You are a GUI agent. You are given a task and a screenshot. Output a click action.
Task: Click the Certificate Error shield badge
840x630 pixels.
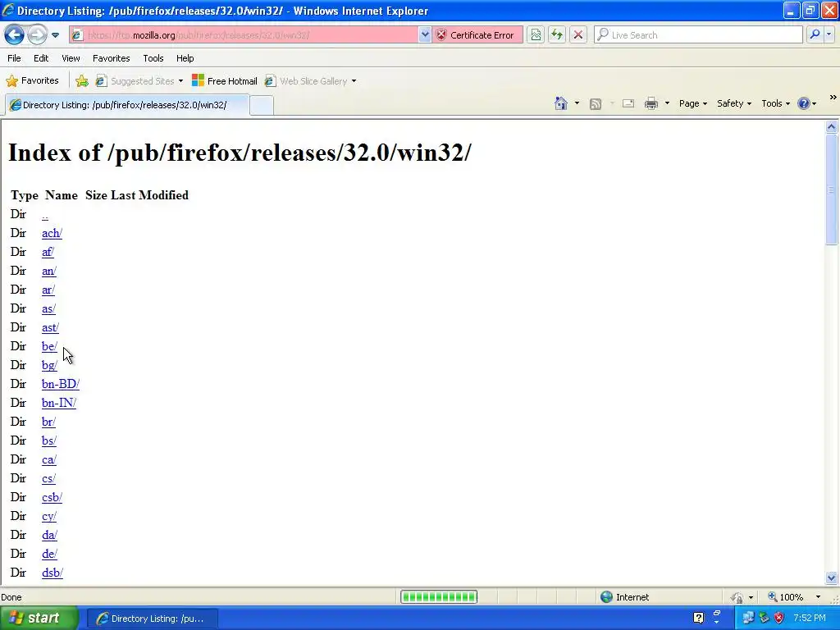point(477,35)
